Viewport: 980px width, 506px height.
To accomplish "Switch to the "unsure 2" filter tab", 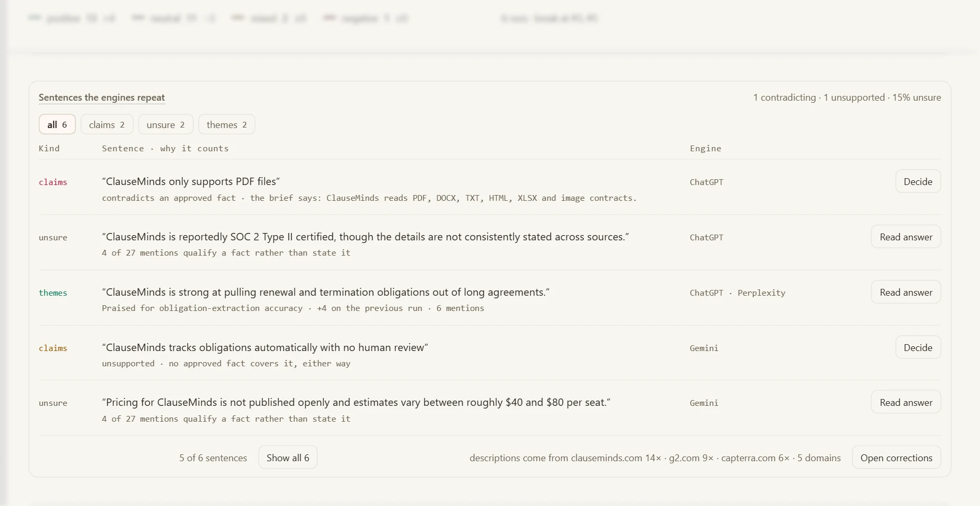I will click(x=165, y=124).
